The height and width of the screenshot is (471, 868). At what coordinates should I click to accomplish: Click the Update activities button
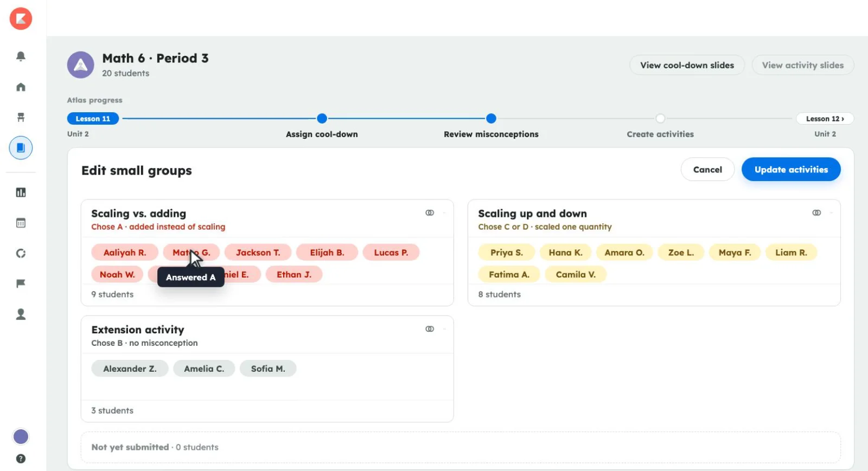tap(791, 170)
